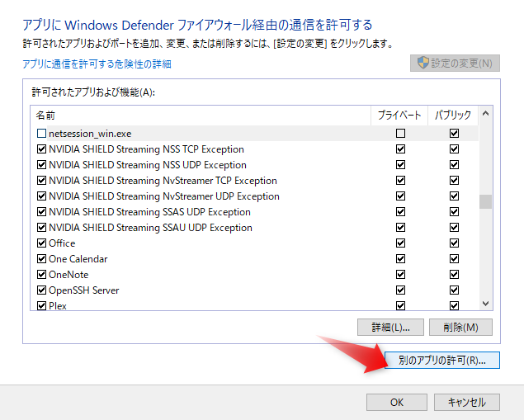
Task: Click the list scrollbar down arrow
Action: pos(485,304)
